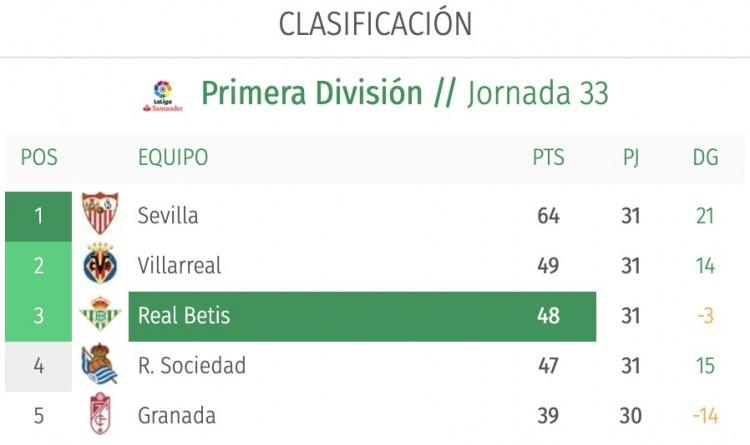Click the Villarreal club crest
This screenshot has width=750, height=445.
(100, 265)
